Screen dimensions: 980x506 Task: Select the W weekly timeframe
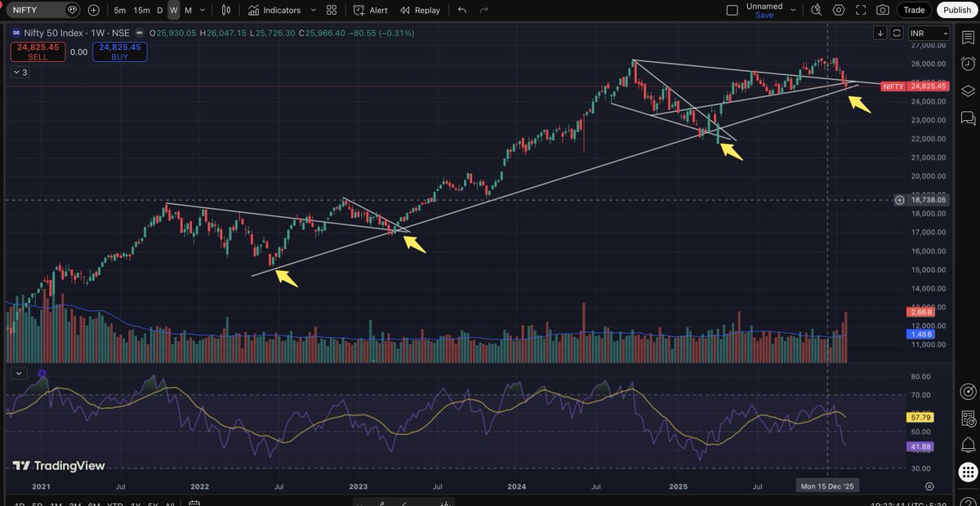click(x=173, y=10)
